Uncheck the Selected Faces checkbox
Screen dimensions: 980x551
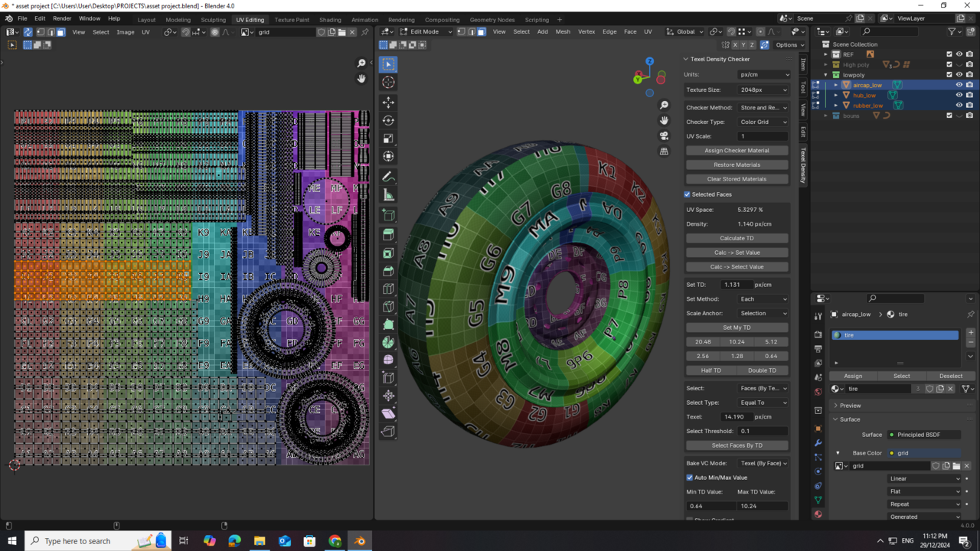688,194
